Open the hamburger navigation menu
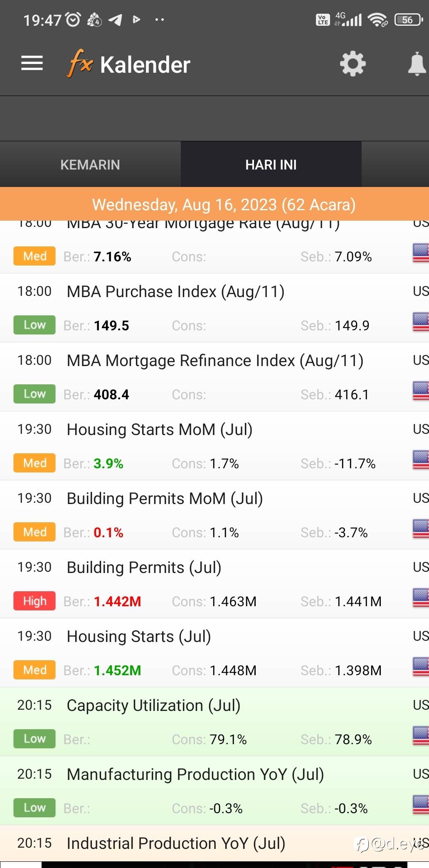Image resolution: width=429 pixels, height=868 pixels. pos(32,64)
